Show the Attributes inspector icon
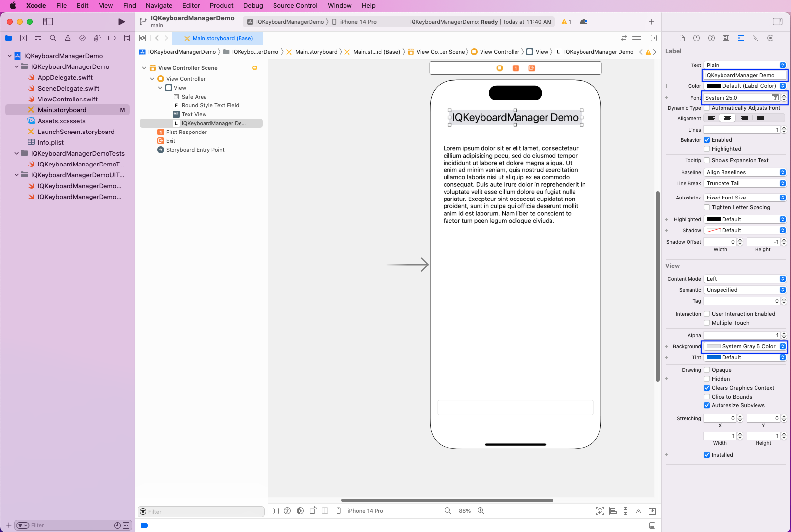Screen dimensions: 791x532 click(741, 38)
